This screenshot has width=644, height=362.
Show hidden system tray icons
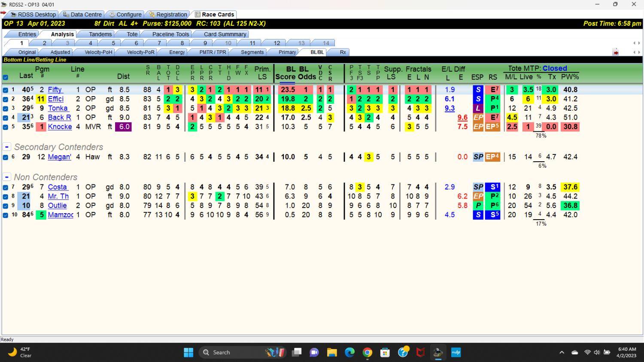pos(562,353)
